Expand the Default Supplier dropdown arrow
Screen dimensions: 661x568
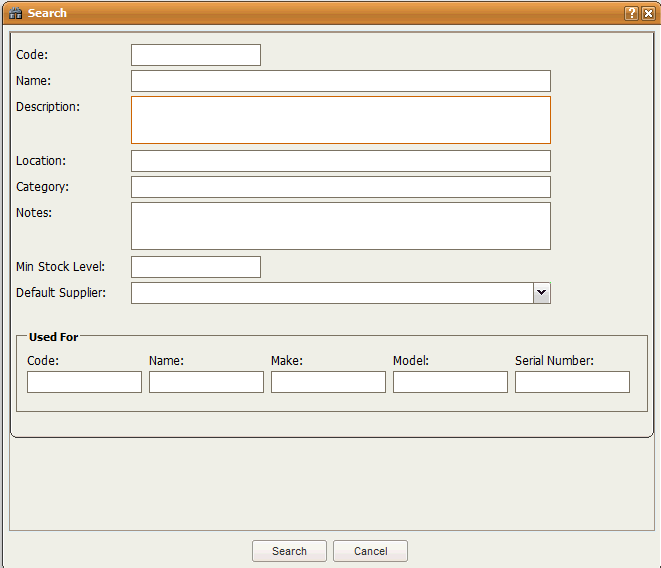pyautogui.click(x=541, y=292)
